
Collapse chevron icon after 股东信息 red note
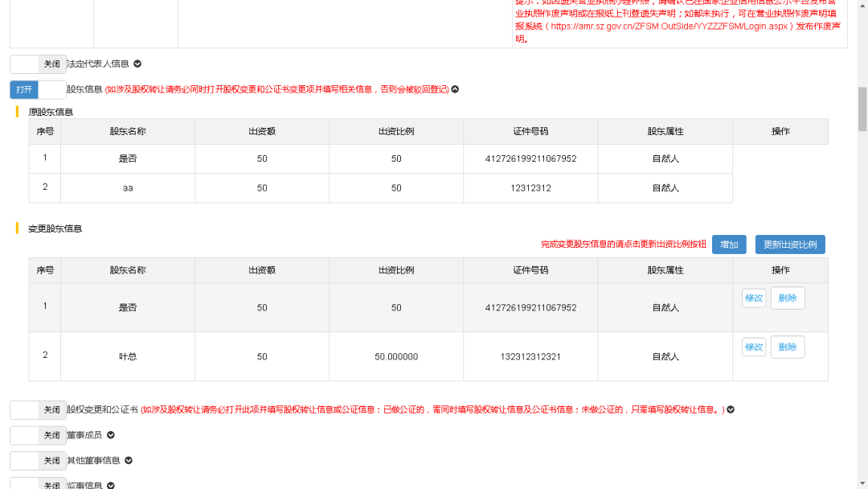coord(455,89)
